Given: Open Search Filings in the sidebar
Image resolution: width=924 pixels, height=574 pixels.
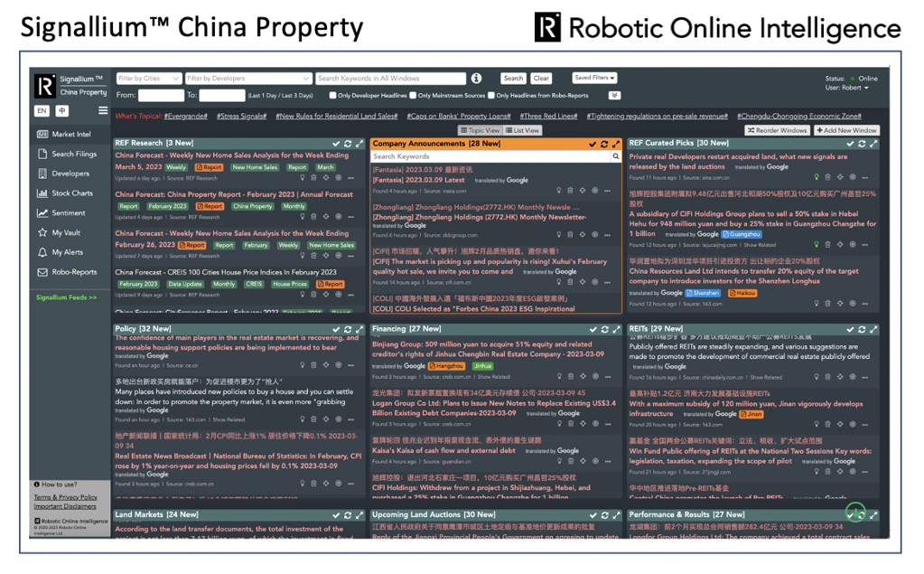Looking at the screenshot, I should (x=67, y=154).
